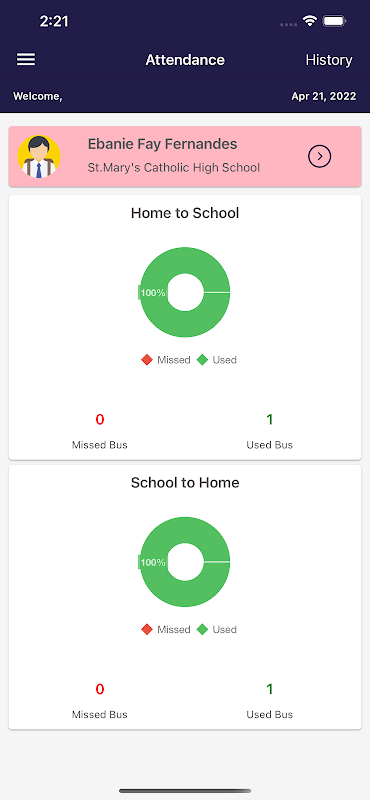Tap the Wi-Fi status icon
Screen dimensions: 370x800
click(x=309, y=21)
